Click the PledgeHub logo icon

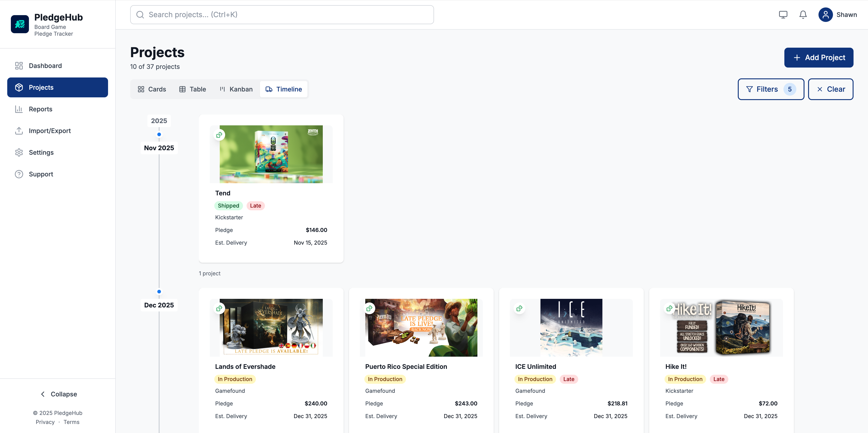click(x=19, y=24)
